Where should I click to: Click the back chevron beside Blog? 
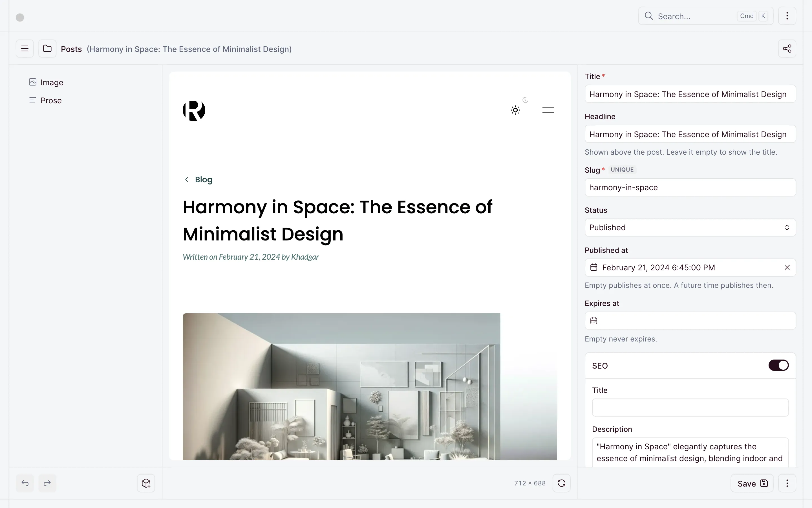(x=187, y=179)
